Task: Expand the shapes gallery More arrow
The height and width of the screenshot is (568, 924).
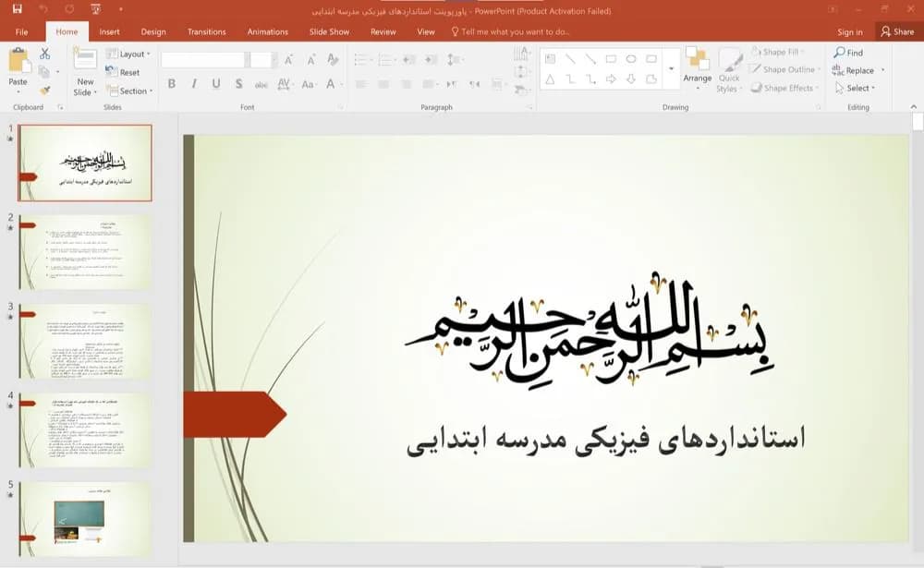Action: [x=671, y=69]
